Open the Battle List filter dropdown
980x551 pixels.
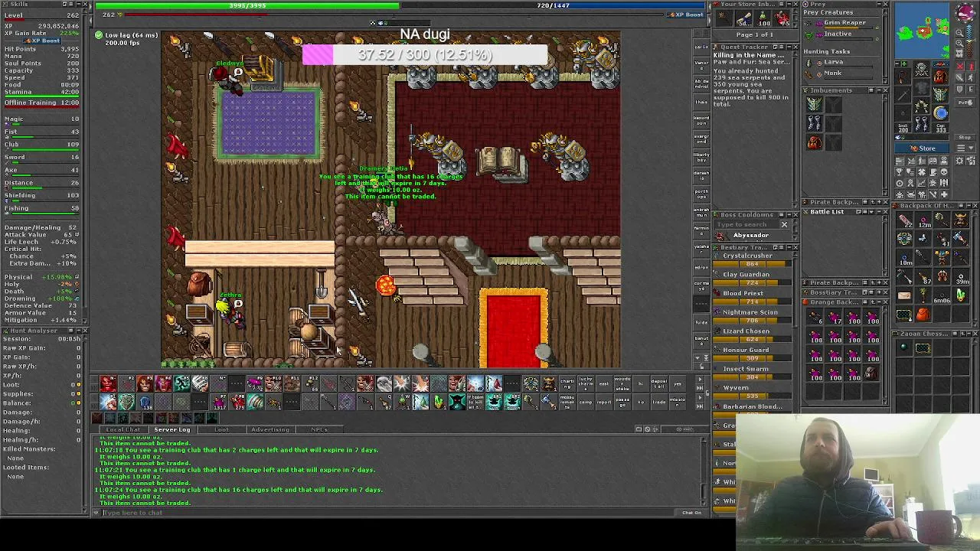[x=871, y=212]
